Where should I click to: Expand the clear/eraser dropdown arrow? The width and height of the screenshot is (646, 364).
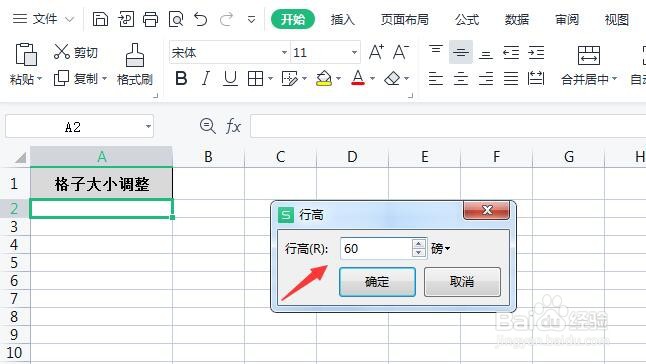tap(407, 78)
